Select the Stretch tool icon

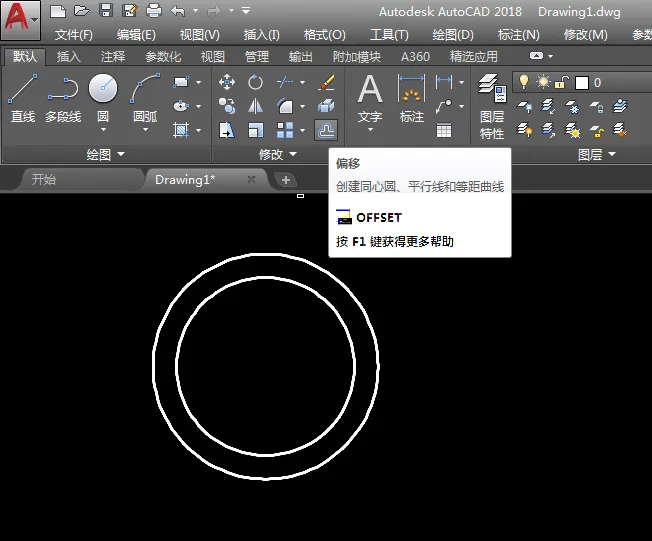227,130
